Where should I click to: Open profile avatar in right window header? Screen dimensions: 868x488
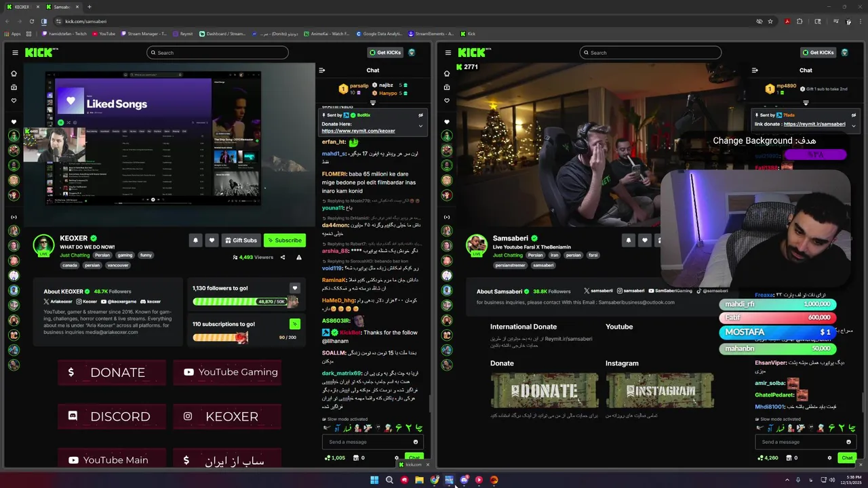tap(845, 52)
